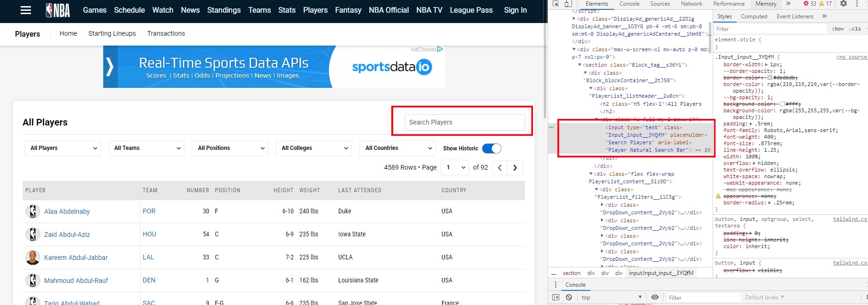
Task: Toggle the DevTools device toolbar icon
Action: (x=568, y=4)
